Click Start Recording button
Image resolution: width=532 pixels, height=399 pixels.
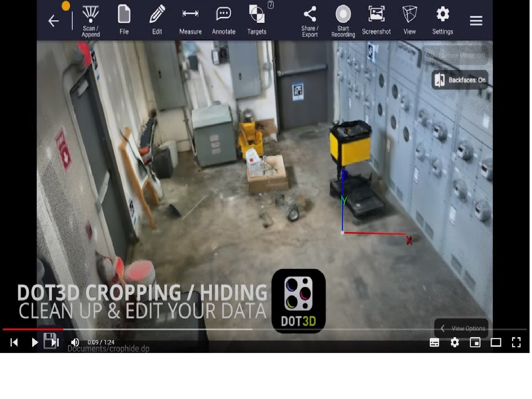click(x=343, y=22)
